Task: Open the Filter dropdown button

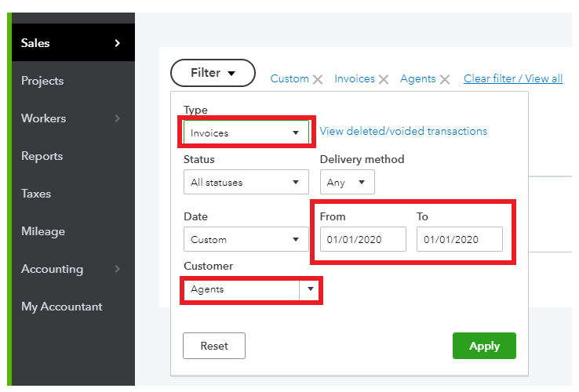Action: [213, 73]
